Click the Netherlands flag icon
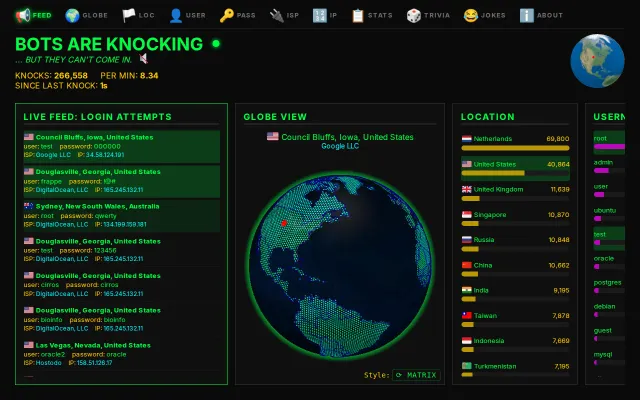Viewport: 640px width, 400px height. [467, 139]
